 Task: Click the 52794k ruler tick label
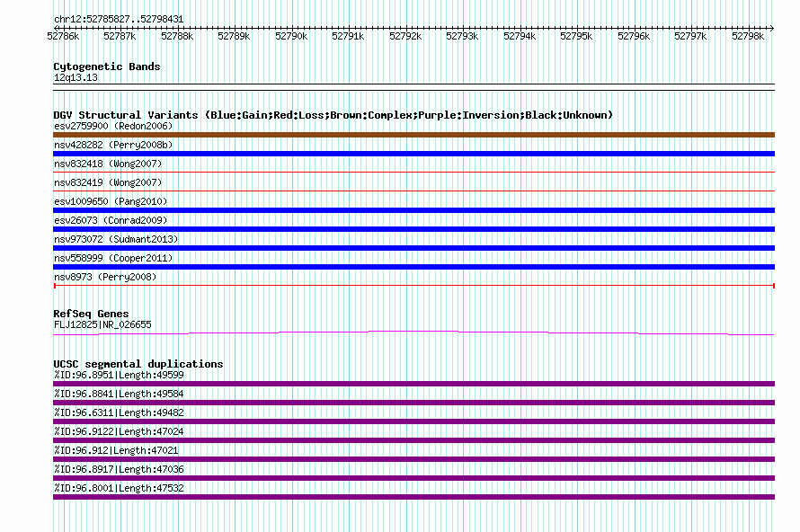click(x=520, y=36)
